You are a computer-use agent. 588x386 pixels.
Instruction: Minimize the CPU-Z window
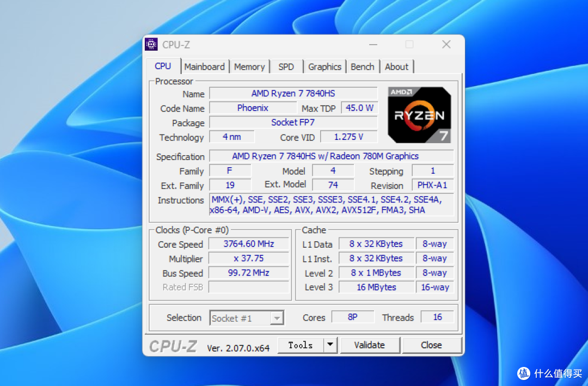click(373, 45)
